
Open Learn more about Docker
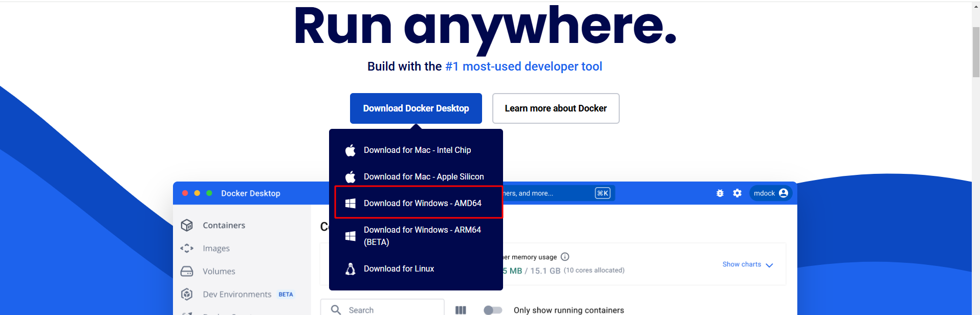pyautogui.click(x=556, y=108)
